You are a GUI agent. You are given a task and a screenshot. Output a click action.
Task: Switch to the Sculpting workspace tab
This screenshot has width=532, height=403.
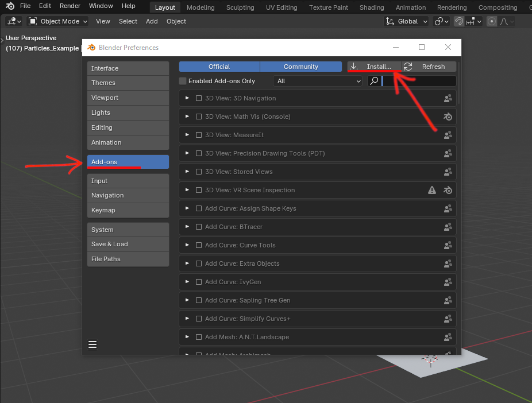coord(240,7)
